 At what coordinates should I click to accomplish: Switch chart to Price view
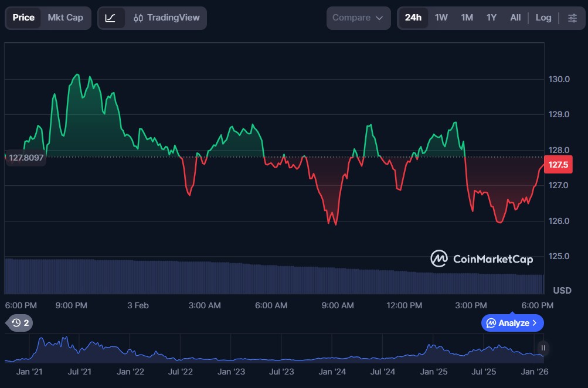(23, 18)
